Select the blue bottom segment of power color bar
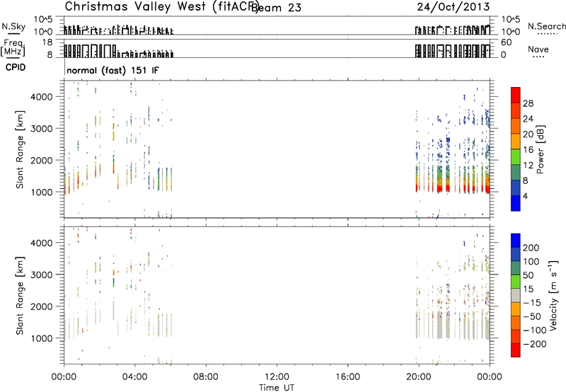The width and height of the screenshot is (566, 392). click(516, 203)
